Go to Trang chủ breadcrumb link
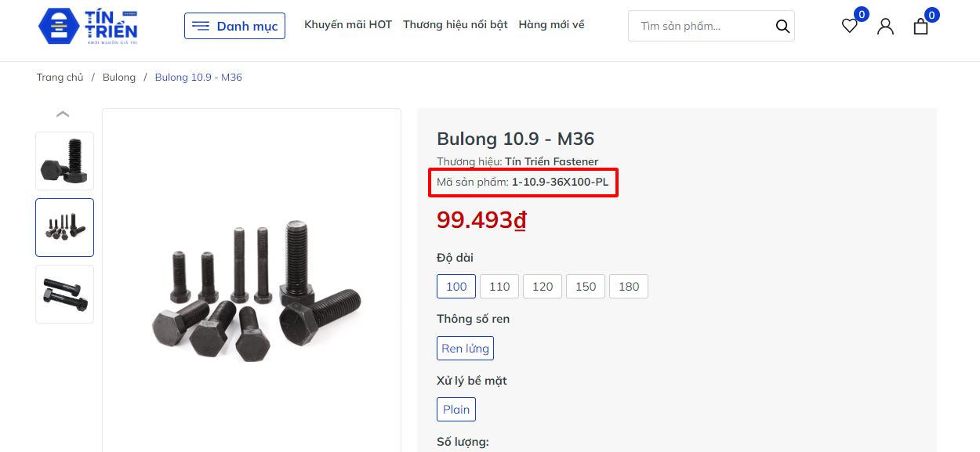Screen dimensions: 980x452 (60, 78)
